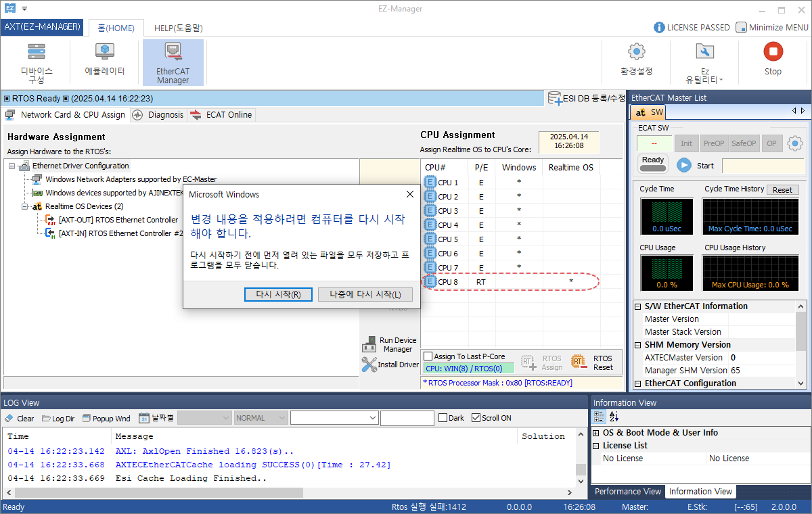
Task: Toggle the Ready state indicator button
Action: click(x=652, y=164)
